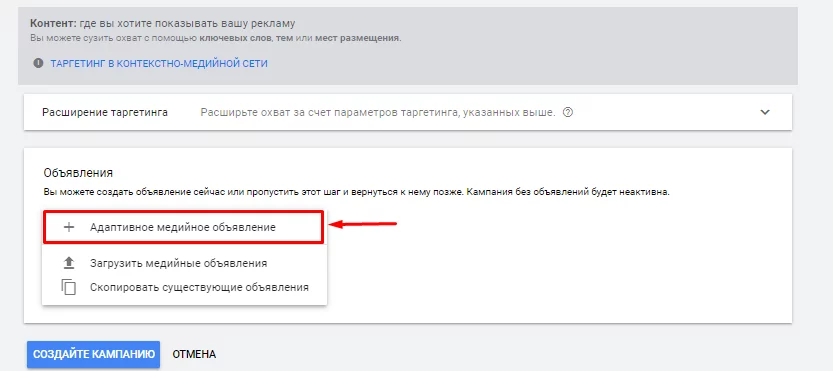Click the Объявления section heading

78,173
